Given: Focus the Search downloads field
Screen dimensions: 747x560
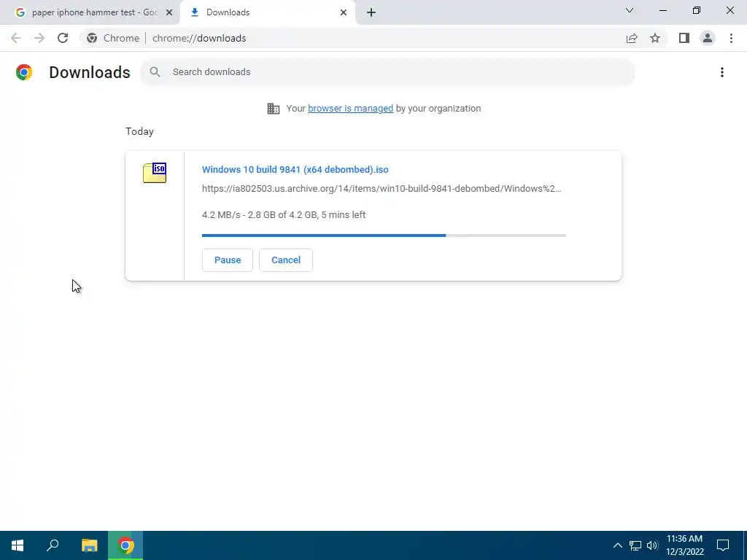Looking at the screenshot, I should tap(387, 72).
